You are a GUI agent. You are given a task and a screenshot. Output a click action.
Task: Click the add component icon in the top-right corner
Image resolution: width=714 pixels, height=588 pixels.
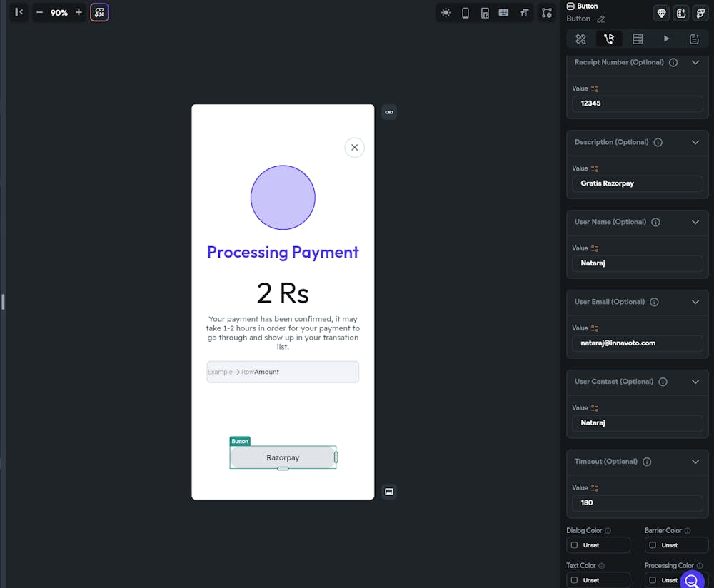coord(681,13)
